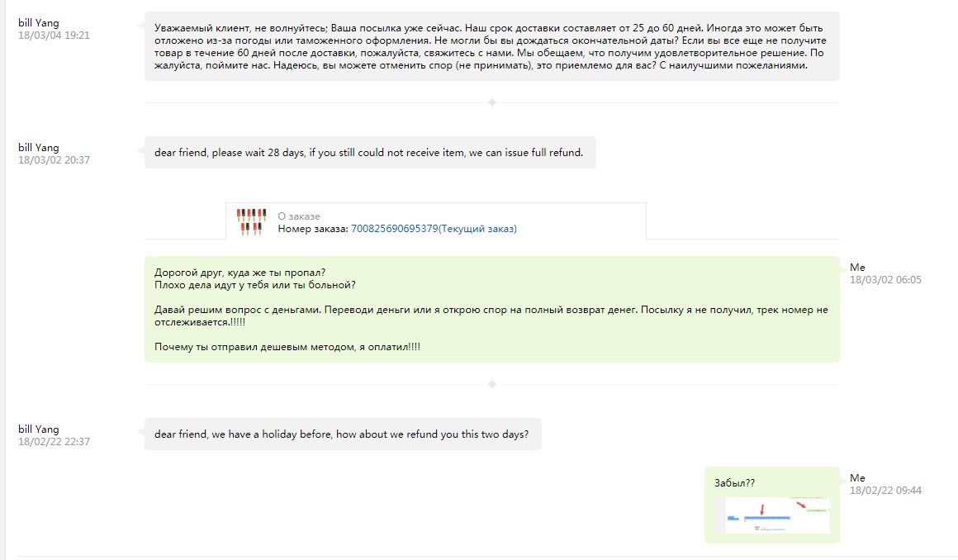This screenshot has width=958, height=560.
Task: Click the "Забыл??" message text
Action: point(734,484)
